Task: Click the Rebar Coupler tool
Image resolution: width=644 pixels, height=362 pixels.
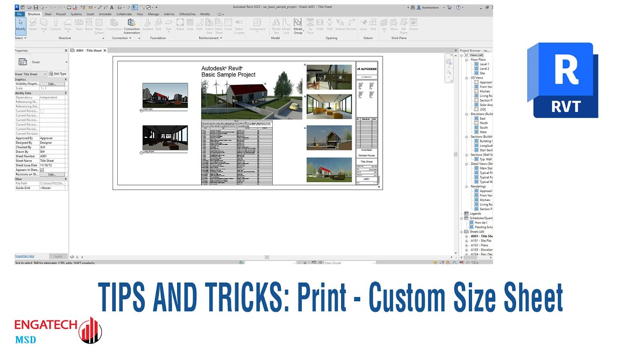Action: tap(239, 26)
